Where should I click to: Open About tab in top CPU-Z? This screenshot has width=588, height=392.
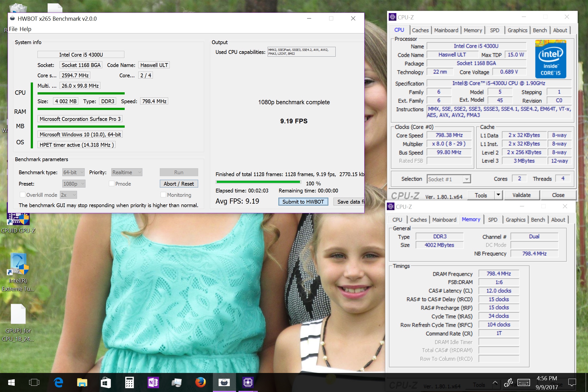[560, 30]
